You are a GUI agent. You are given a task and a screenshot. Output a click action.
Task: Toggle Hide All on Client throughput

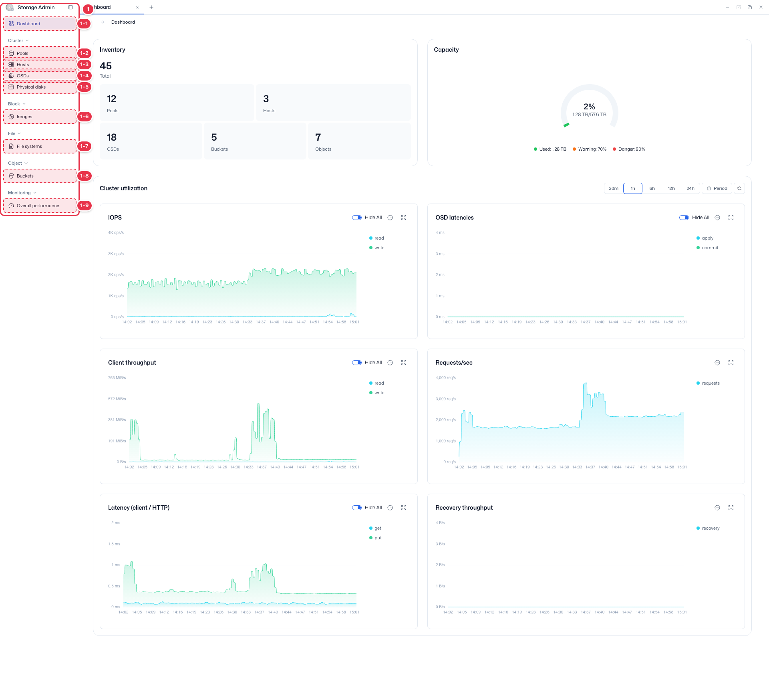click(x=357, y=363)
